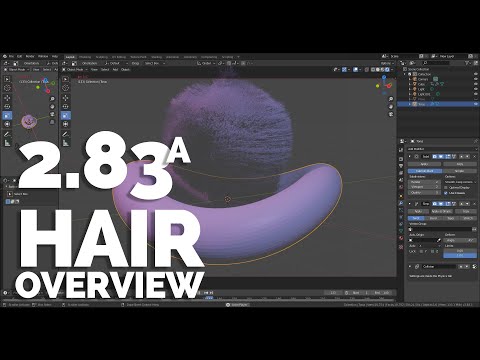480x360 pixels.
Task: Click the pan hand icon in main viewport
Action: point(391,107)
